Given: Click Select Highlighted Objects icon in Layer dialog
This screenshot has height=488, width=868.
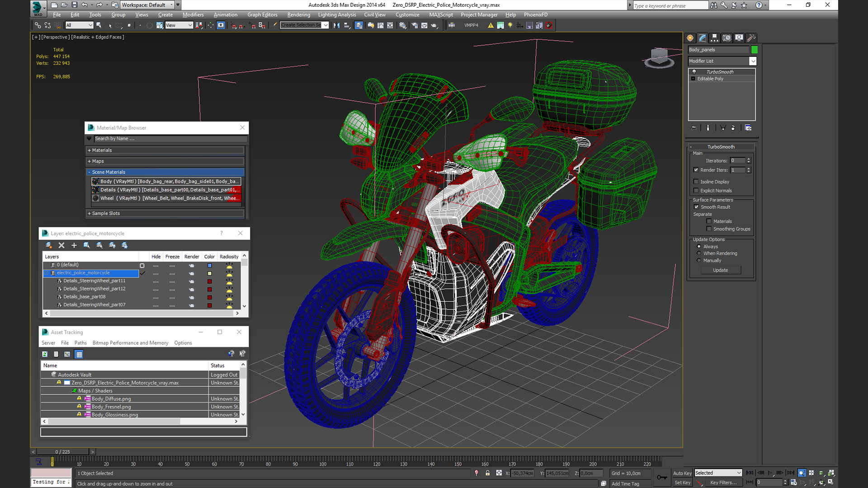Looking at the screenshot, I should 87,245.
